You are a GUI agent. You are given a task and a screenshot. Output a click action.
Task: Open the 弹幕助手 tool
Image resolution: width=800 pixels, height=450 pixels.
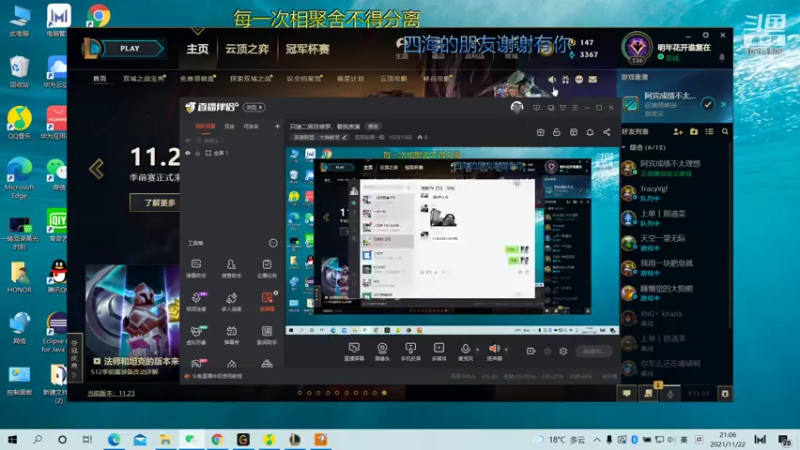(196, 268)
